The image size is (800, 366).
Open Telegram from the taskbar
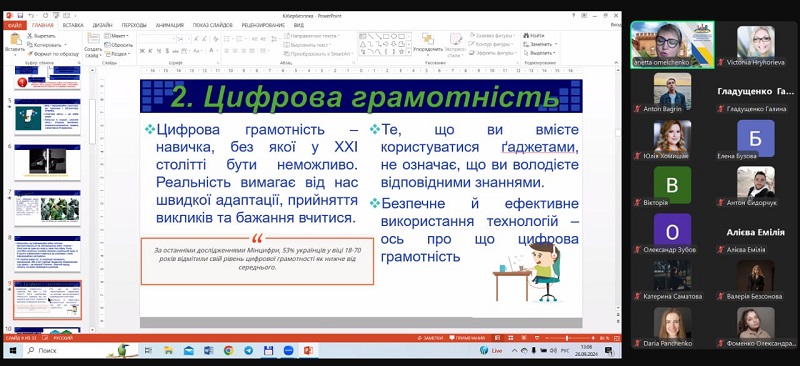(x=248, y=350)
